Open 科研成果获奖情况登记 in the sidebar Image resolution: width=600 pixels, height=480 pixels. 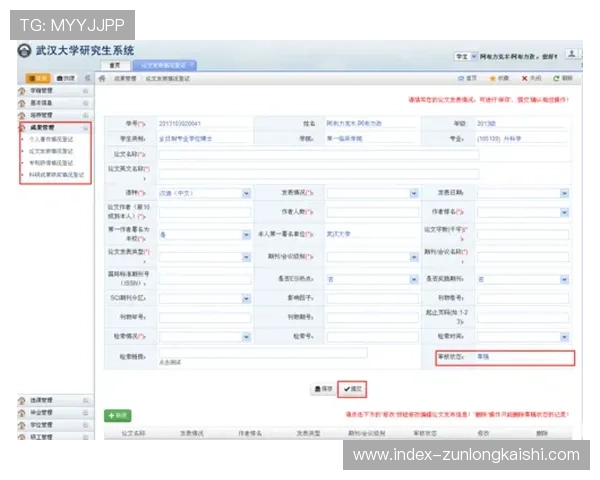coord(57,175)
